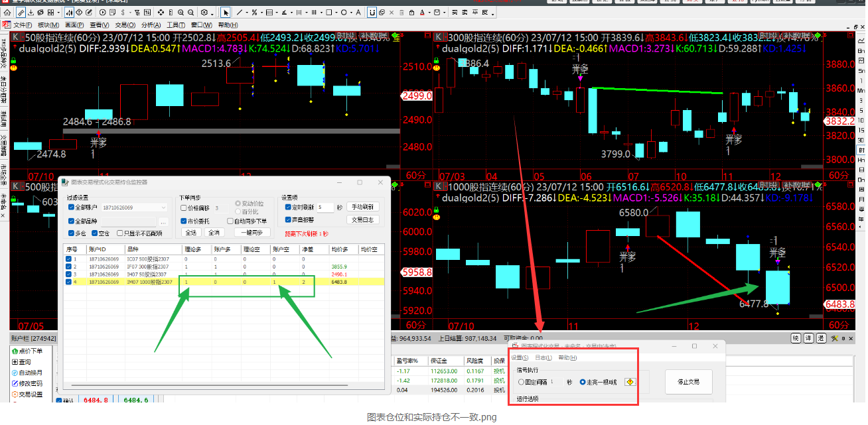Viewport: 868px width, 425px height.
Task: Toggle the 声音报警 checkbox
Action: [x=288, y=220]
